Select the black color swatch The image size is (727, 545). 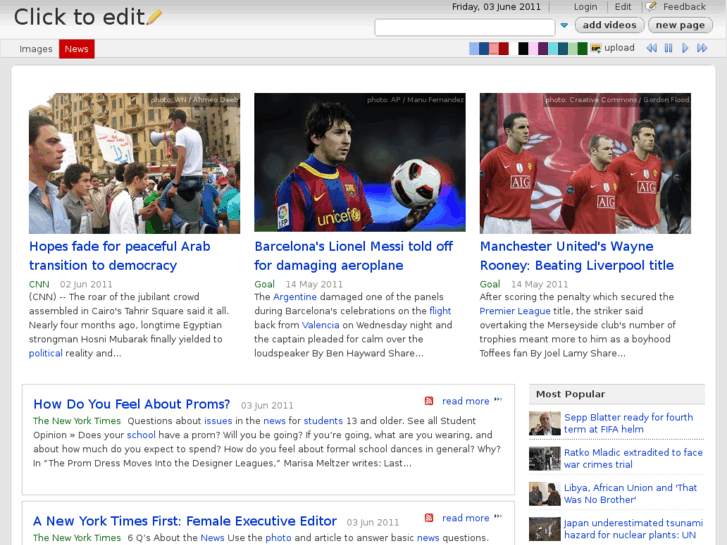[523, 48]
